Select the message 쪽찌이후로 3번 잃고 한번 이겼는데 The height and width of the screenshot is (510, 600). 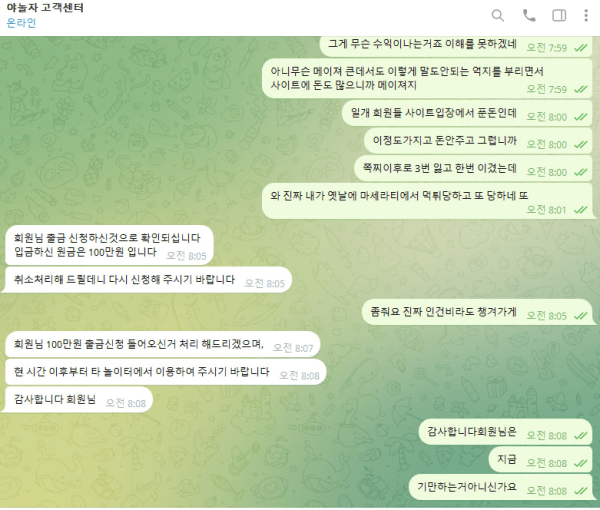pyautogui.click(x=473, y=169)
